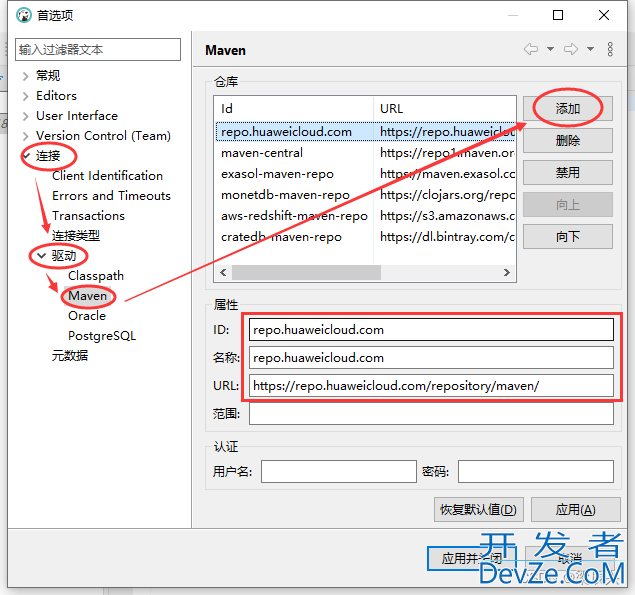Click the 用户名 input field
Image resolution: width=635 pixels, height=595 pixels.
coord(339,471)
